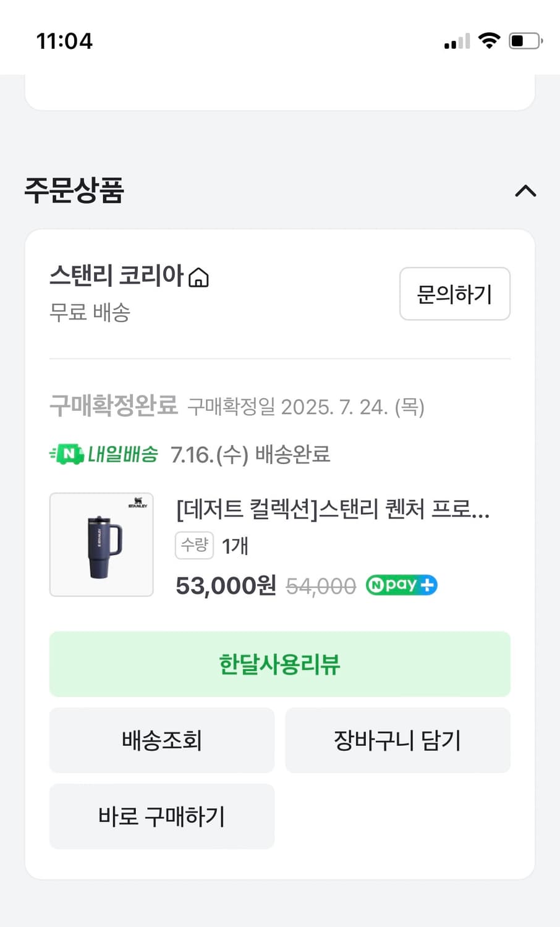
Task: Tap the cellular signal bars icon
Action: coord(457,42)
